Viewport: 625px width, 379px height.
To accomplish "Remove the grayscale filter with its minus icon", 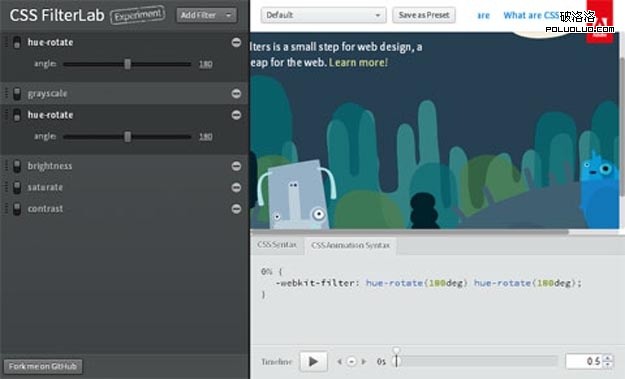I will click(x=236, y=93).
